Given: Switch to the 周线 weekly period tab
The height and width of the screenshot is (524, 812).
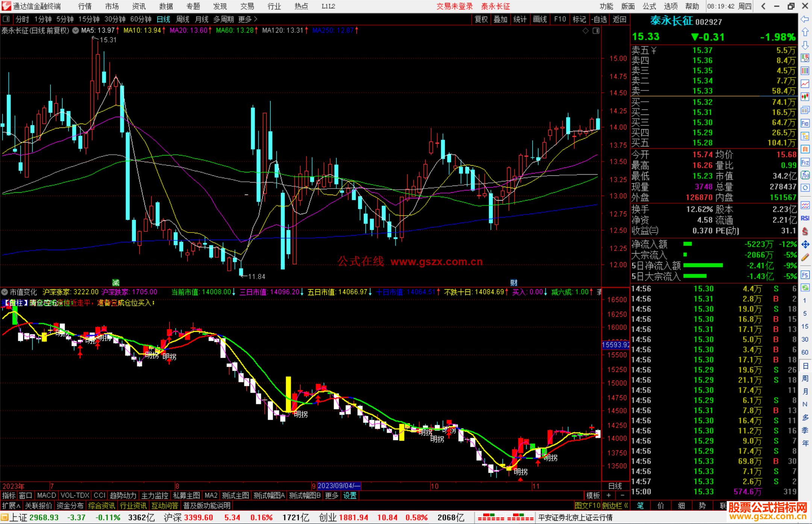Looking at the screenshot, I should coord(183,19).
